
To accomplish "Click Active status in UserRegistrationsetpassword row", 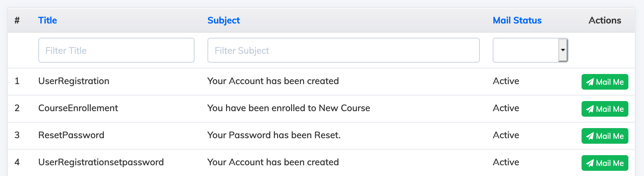I will point(506,162).
